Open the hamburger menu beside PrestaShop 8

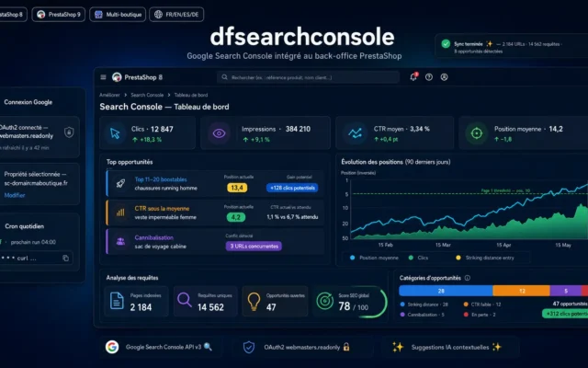click(x=103, y=77)
